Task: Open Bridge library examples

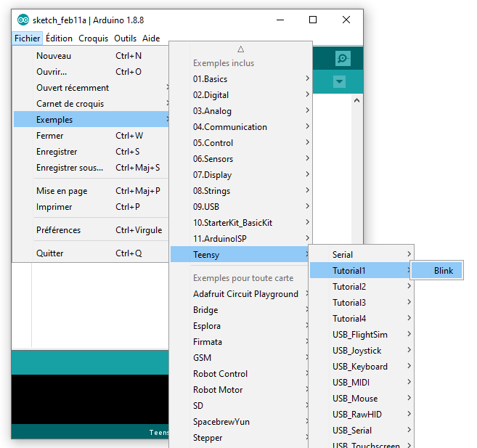Action: coord(240,310)
